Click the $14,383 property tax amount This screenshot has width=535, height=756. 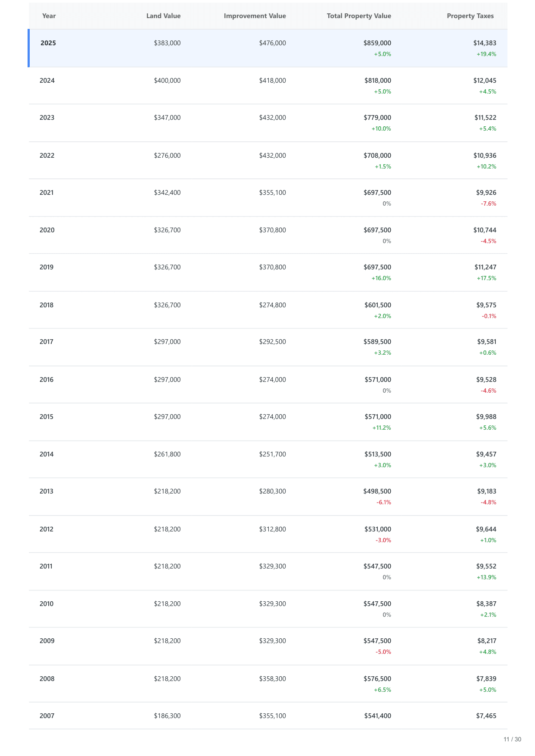[x=485, y=43]
